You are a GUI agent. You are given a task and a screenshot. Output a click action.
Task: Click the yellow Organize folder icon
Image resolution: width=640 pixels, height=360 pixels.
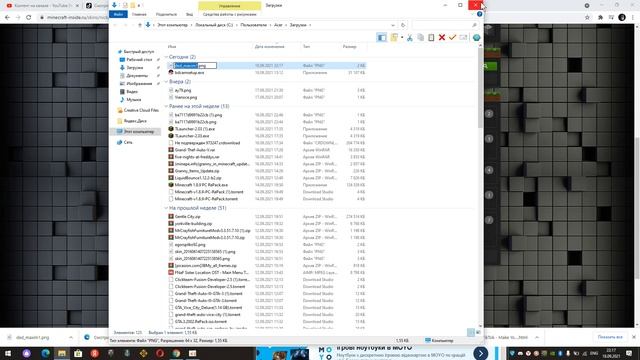point(394,38)
